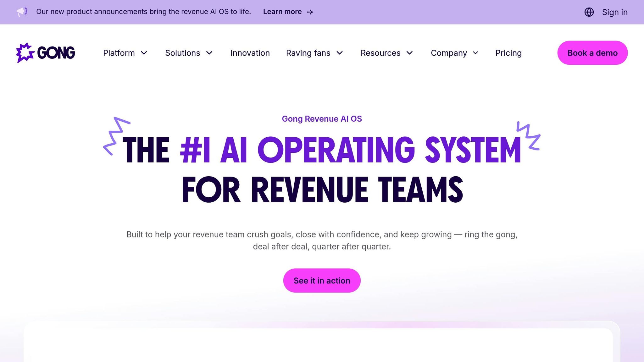
Task: Open the Company menu label
Action: tap(449, 53)
